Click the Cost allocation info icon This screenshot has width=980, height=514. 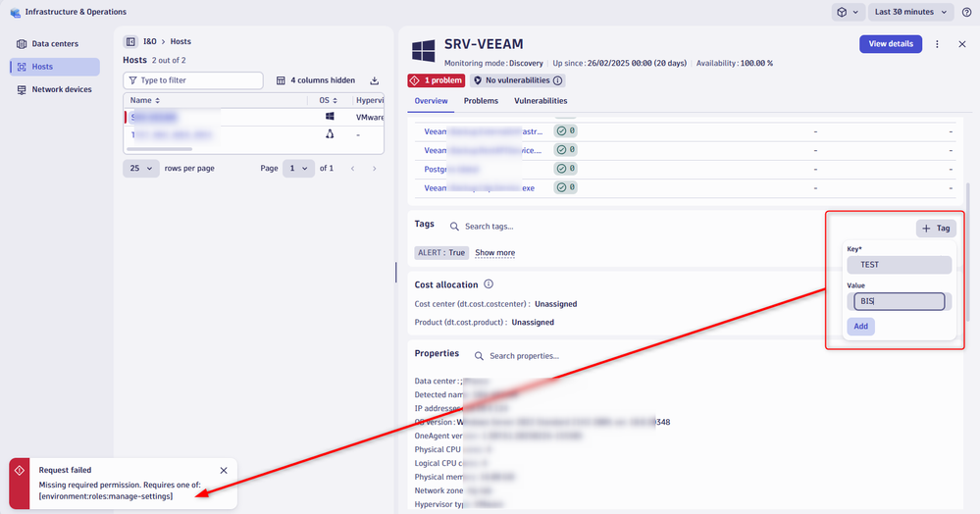[489, 283]
